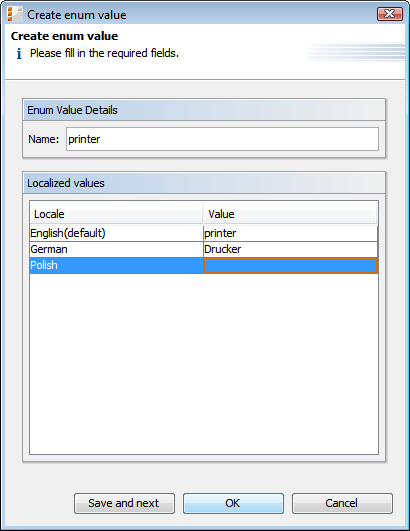Click the Name label
Image resolution: width=410 pixels, height=531 pixels.
tap(44, 139)
